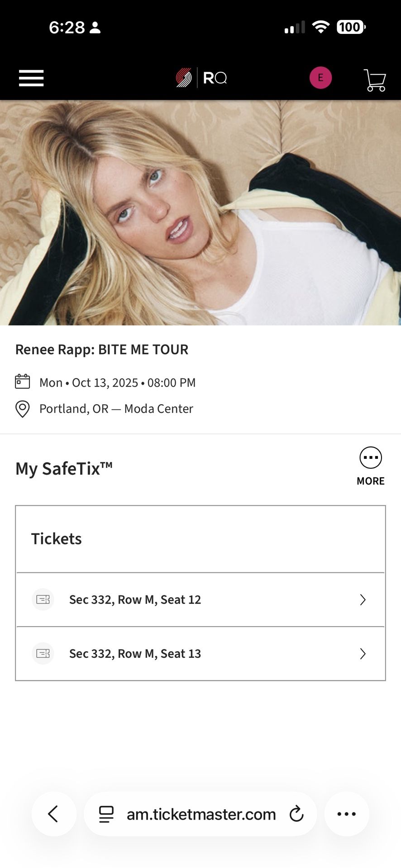Open Sec 332, Row M, Seat 13 ticket
The image size is (401, 868).
135,654
